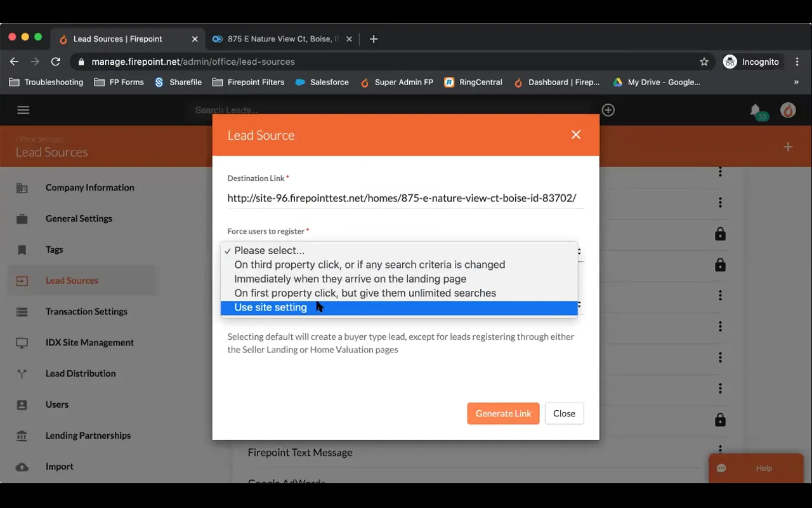The height and width of the screenshot is (508, 812).
Task: Open a new browser tab
Action: point(374,39)
